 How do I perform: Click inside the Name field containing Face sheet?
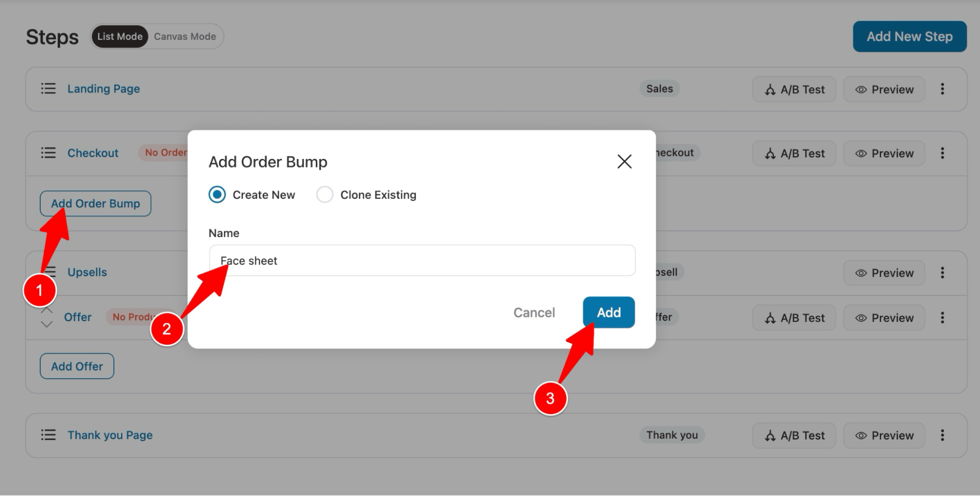pyautogui.click(x=422, y=261)
